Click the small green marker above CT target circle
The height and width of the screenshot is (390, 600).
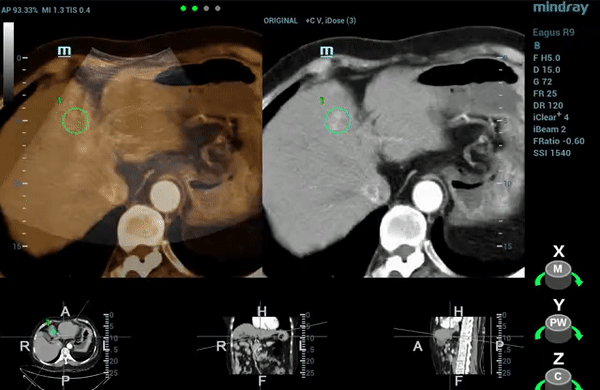pos(322,101)
